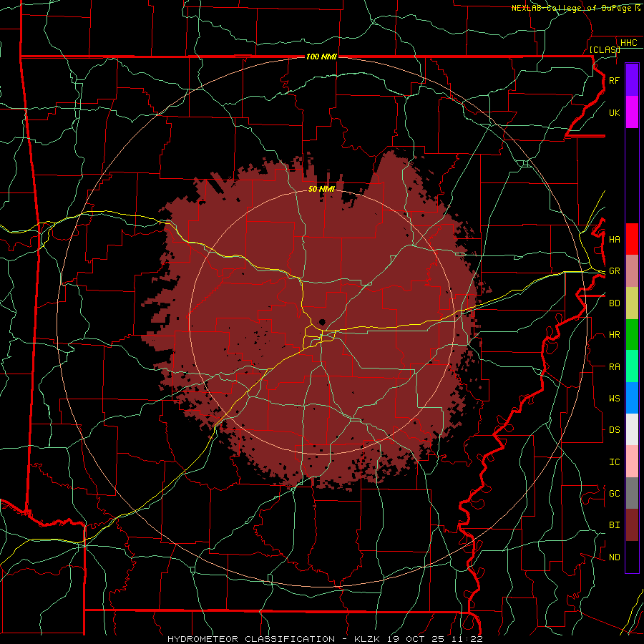Screen dimensions: 644x644
Task: Click the NEXLAB College of DuPage watermark text
Action: point(575,8)
